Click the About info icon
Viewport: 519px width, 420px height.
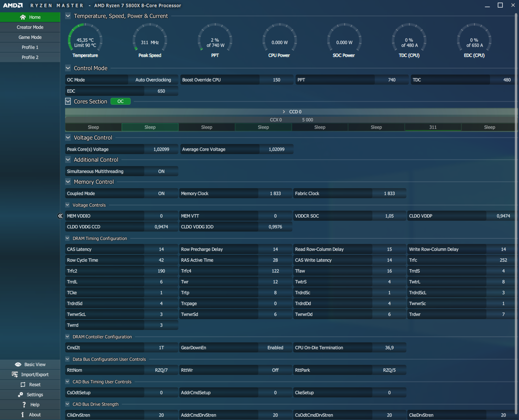point(23,414)
